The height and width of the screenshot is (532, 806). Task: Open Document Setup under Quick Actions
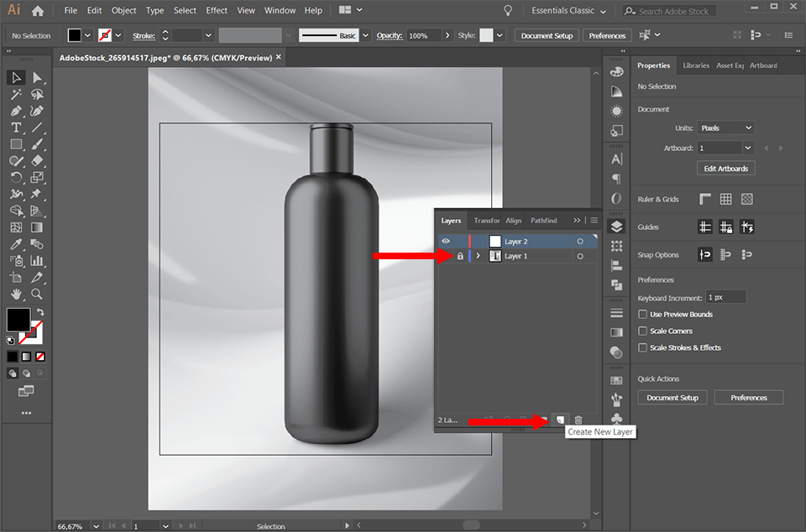point(672,397)
